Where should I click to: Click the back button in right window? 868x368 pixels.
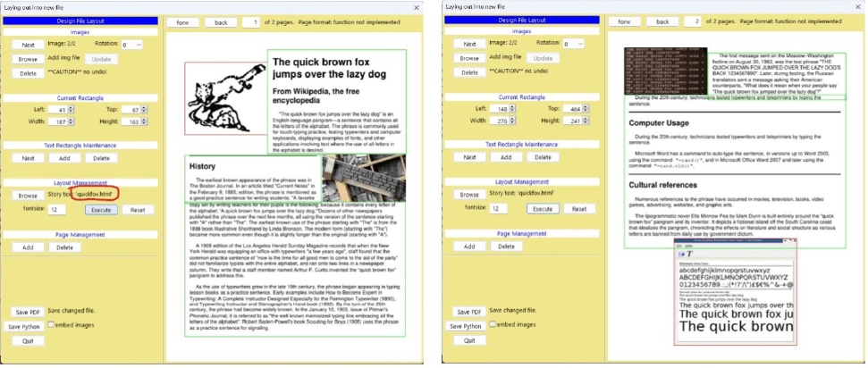662,21
